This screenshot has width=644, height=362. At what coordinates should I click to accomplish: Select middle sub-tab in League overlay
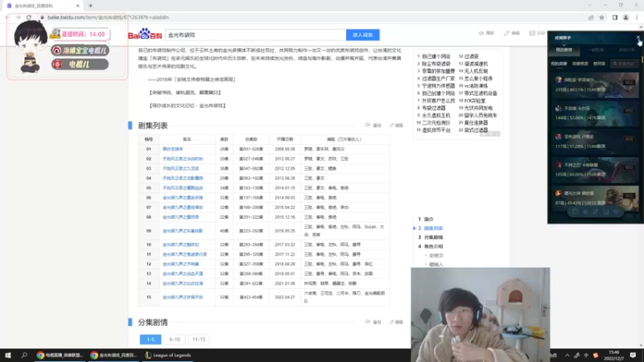pyautogui.click(x=580, y=64)
